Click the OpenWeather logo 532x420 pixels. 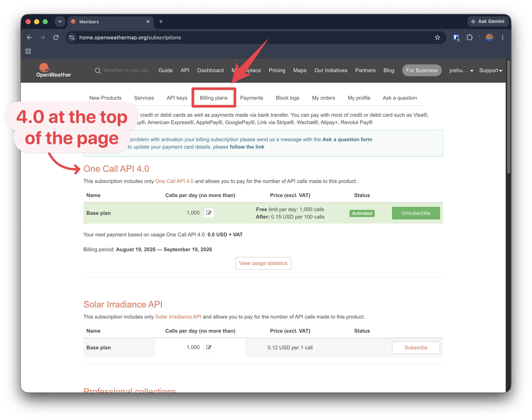pos(54,70)
